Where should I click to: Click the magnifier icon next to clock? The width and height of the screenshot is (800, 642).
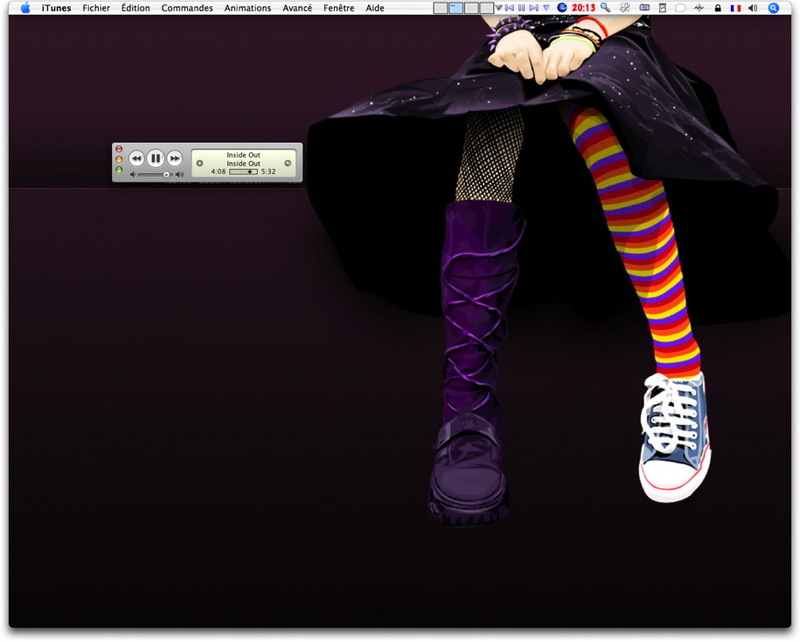coord(605,8)
